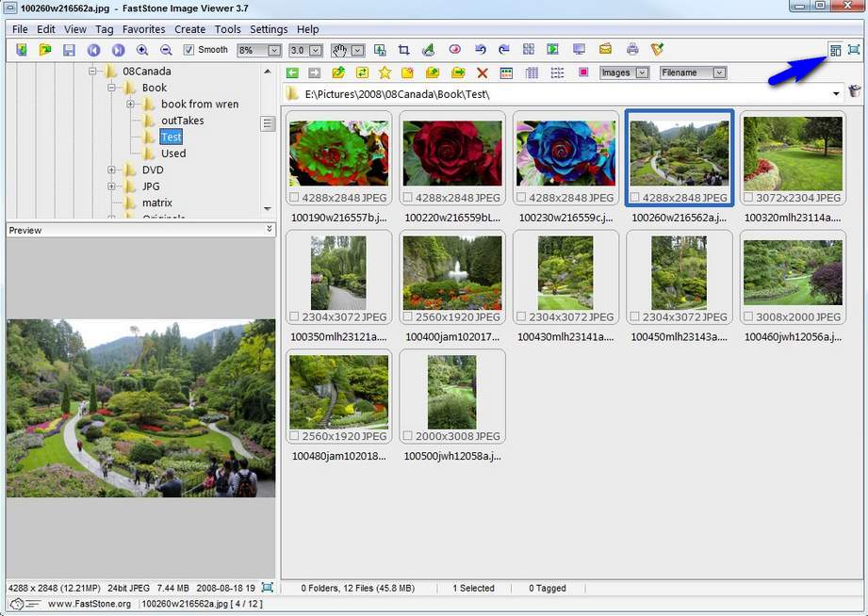Click the Resize/Resample image icon

pos(380,50)
